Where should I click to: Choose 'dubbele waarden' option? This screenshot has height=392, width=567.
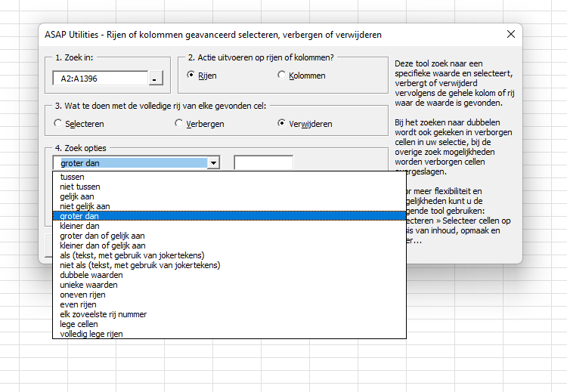(229, 275)
